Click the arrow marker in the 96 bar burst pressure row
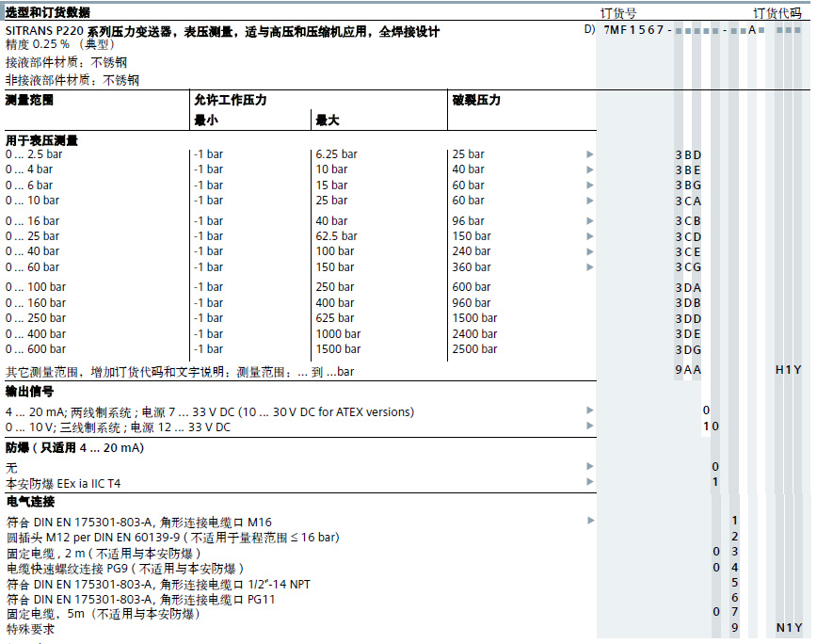The image size is (817, 644). coord(590,221)
